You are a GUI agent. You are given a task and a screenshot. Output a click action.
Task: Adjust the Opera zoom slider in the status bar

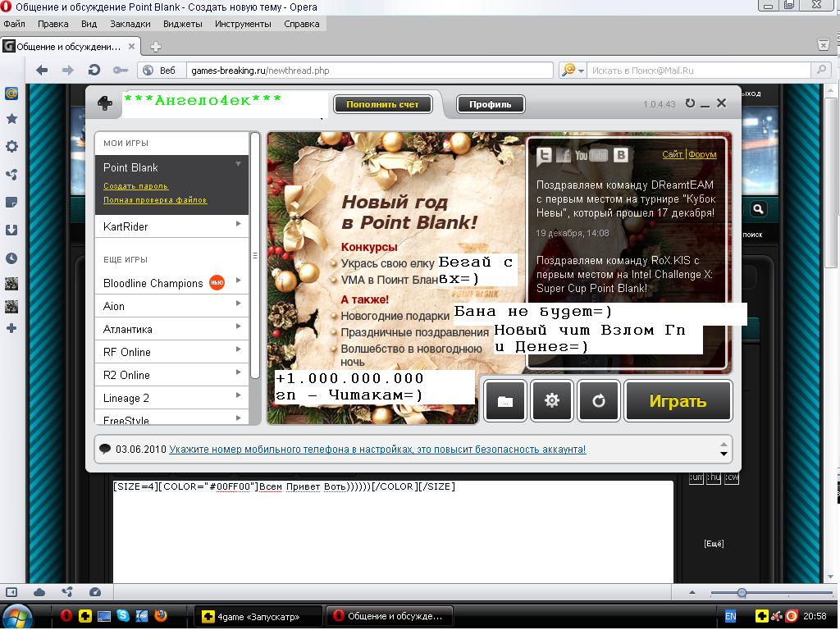742,592
